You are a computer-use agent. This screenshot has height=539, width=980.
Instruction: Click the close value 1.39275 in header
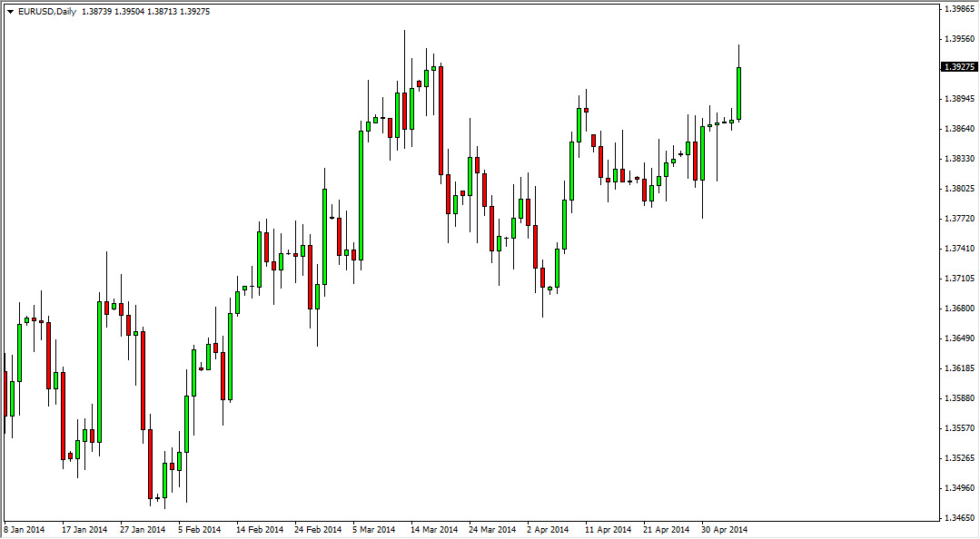(195, 12)
